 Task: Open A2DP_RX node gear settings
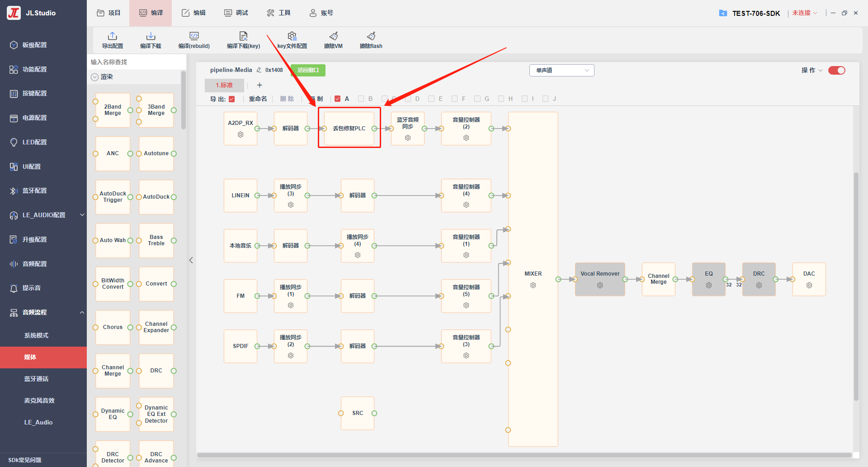click(x=241, y=134)
